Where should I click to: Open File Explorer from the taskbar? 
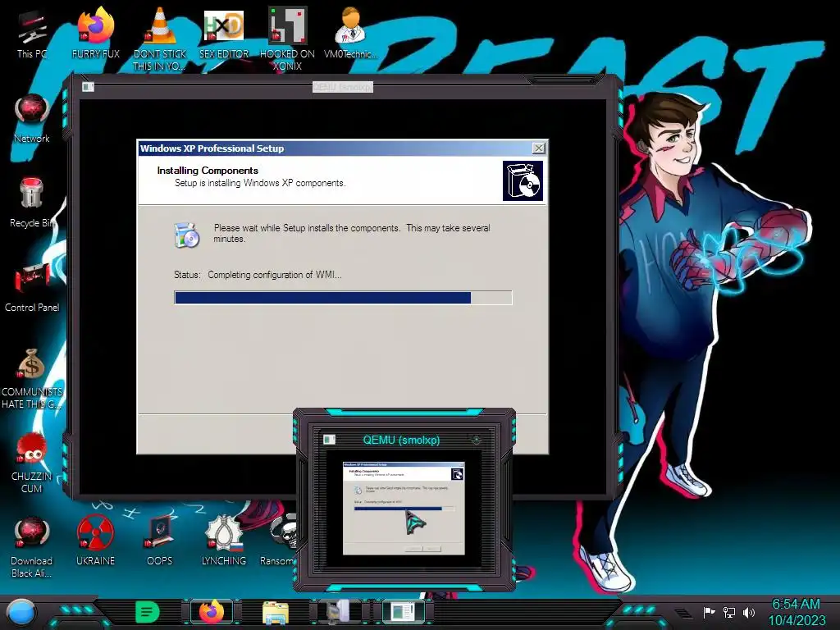276,612
